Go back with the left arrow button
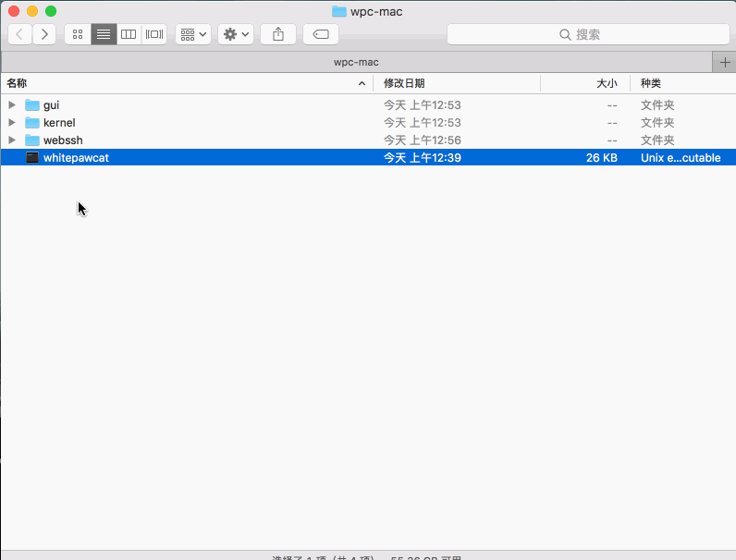Viewport: 736px width, 560px height. 20,34
